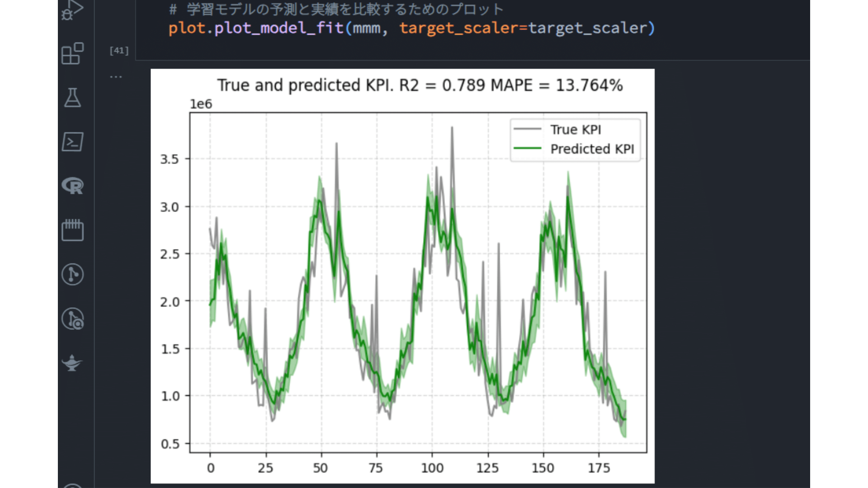Open the Testing flask panel
This screenshot has width=868, height=488.
72,98
